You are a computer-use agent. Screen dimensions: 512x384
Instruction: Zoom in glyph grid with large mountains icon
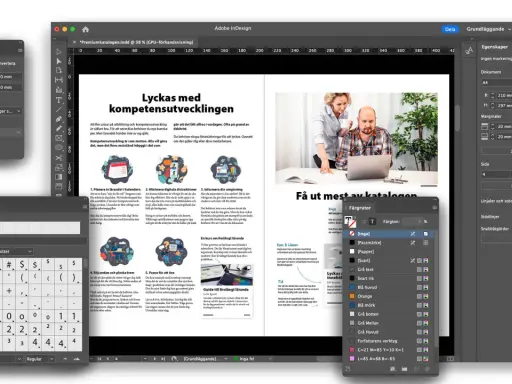77,359
